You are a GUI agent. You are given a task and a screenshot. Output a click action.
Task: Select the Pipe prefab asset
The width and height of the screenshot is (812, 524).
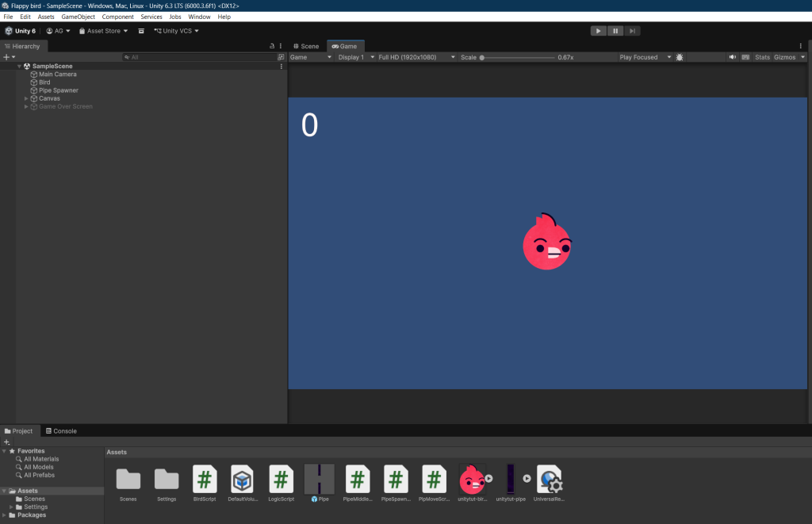coord(320,480)
